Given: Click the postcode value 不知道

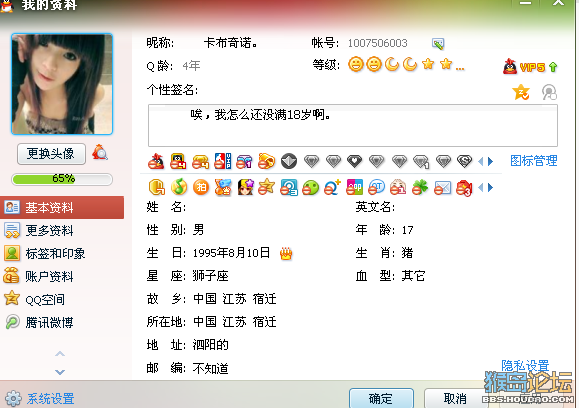Looking at the screenshot, I should [210, 368].
